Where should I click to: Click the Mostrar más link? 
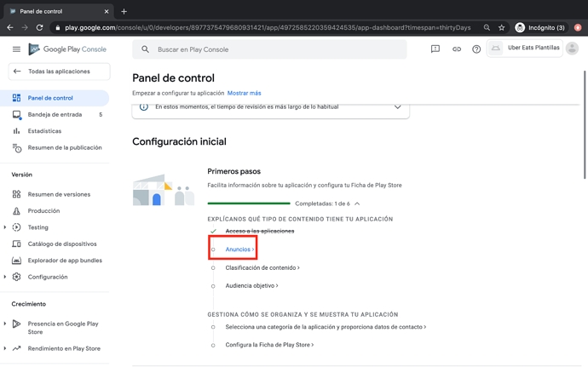(244, 93)
